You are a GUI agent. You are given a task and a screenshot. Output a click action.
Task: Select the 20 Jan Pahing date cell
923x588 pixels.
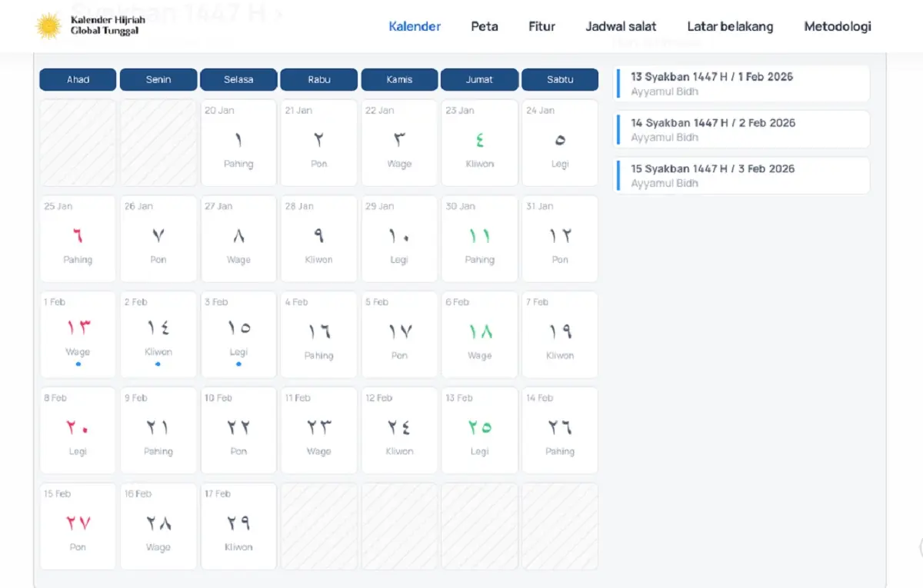tap(238, 142)
